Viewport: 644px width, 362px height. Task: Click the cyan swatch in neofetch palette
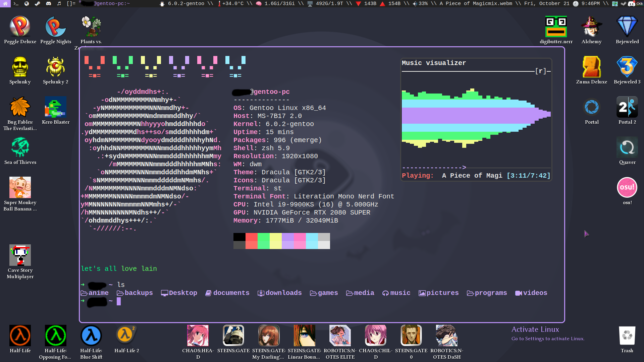312,237
